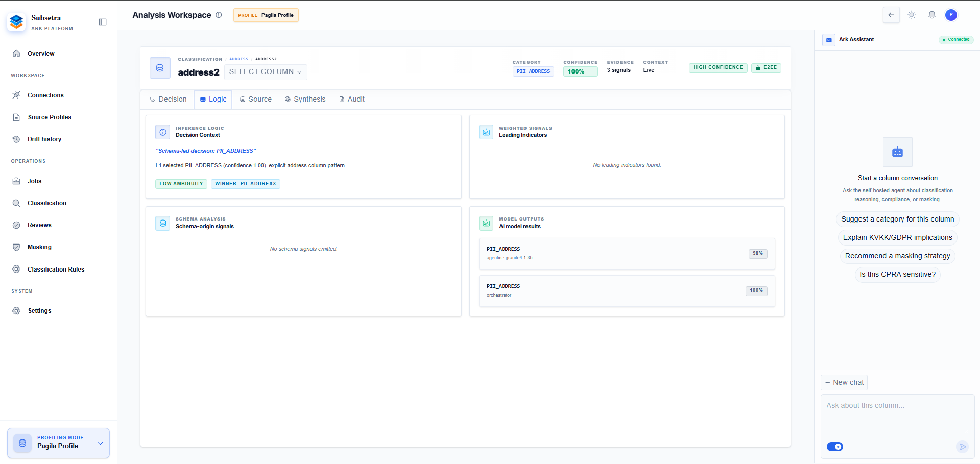Click the ADDRESS breadcrumb link

pos(238,59)
